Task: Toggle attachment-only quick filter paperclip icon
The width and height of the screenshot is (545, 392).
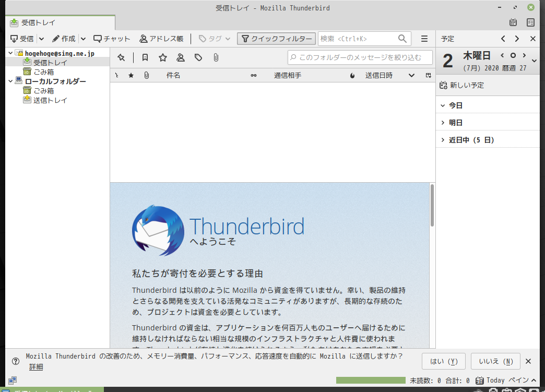Action: [216, 57]
